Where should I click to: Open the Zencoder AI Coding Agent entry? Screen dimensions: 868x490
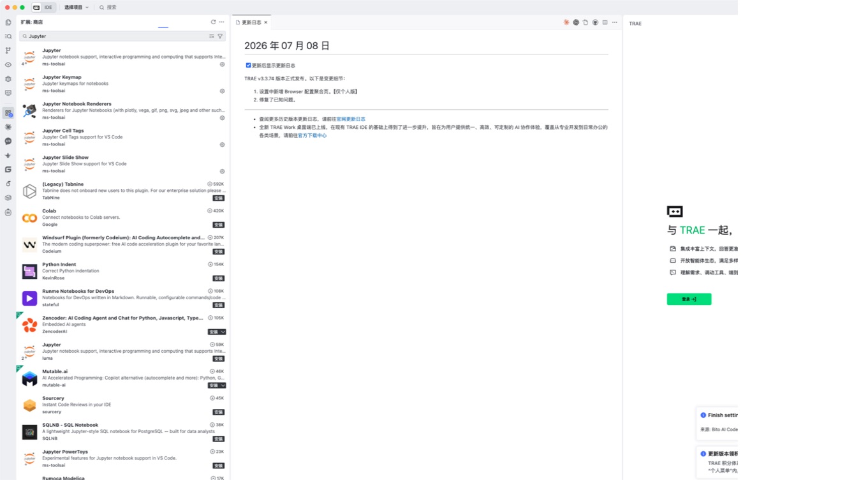123,325
